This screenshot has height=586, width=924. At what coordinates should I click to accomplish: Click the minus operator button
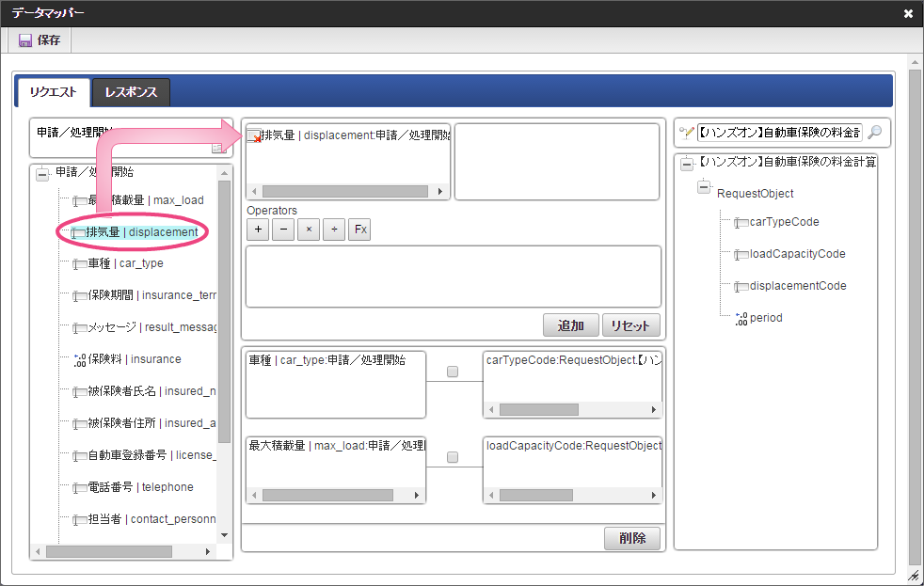click(x=283, y=230)
